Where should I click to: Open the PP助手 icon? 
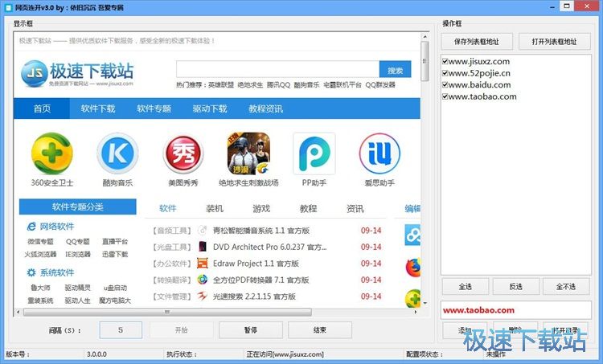314,153
